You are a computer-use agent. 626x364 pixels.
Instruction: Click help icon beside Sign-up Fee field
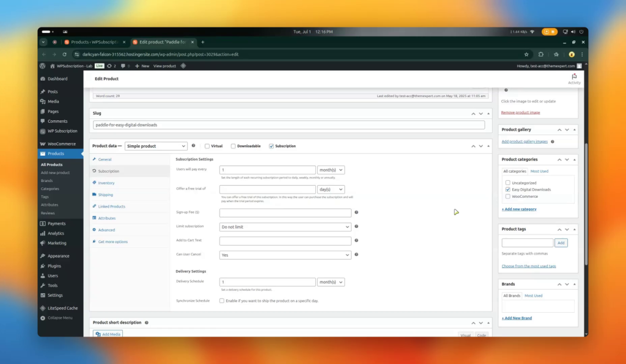click(356, 213)
